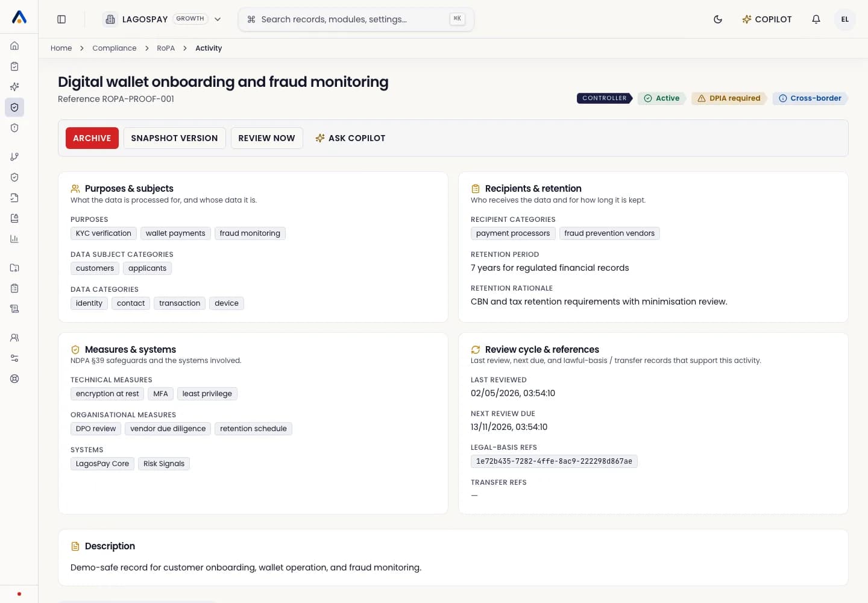
Task: Click the ASK COPILOT button
Action: 350,138
